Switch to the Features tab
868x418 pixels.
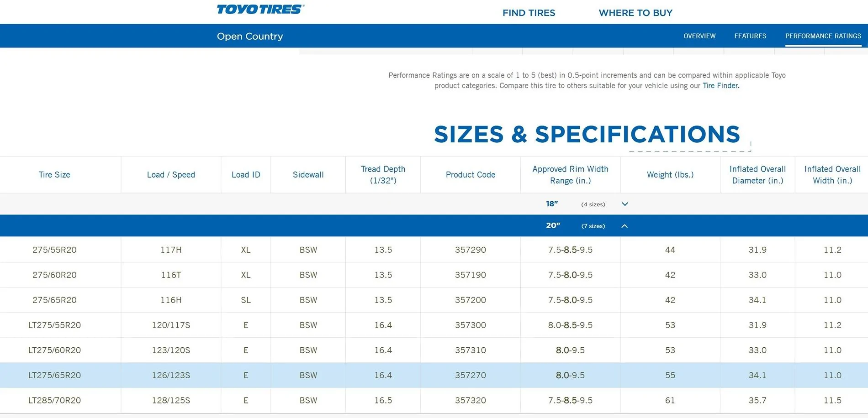(750, 36)
